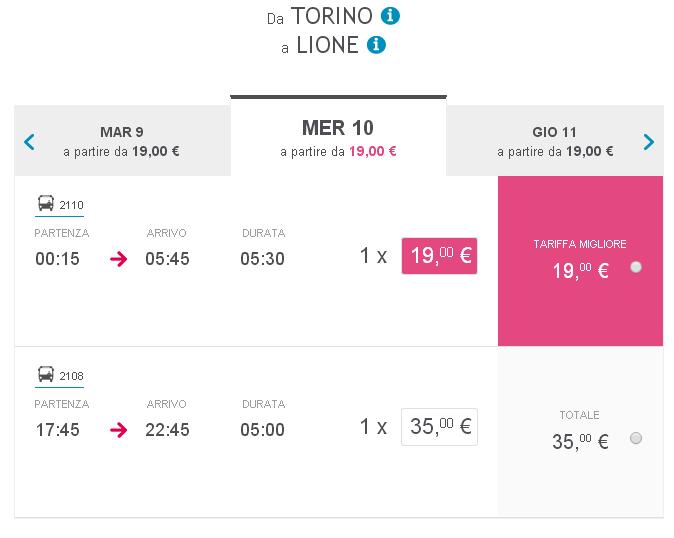Screen dimensions: 674x538
Task: Click the pink Tariffa Migliore fare panel
Action: click(x=580, y=261)
